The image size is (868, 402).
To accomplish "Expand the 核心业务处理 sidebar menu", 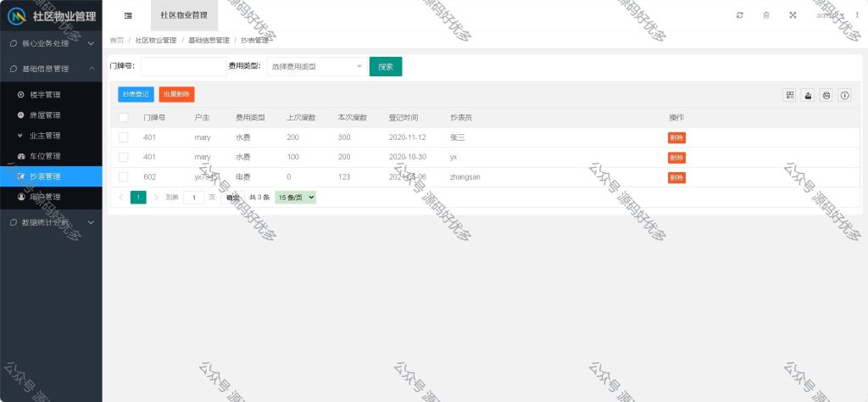I will pyautogui.click(x=51, y=43).
